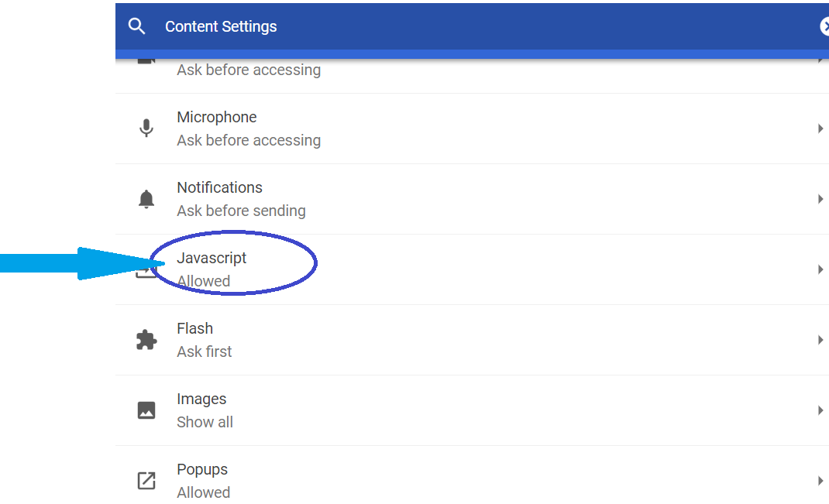The width and height of the screenshot is (829, 504).
Task: Click the "Ask first" Flash status text
Action: click(x=204, y=351)
